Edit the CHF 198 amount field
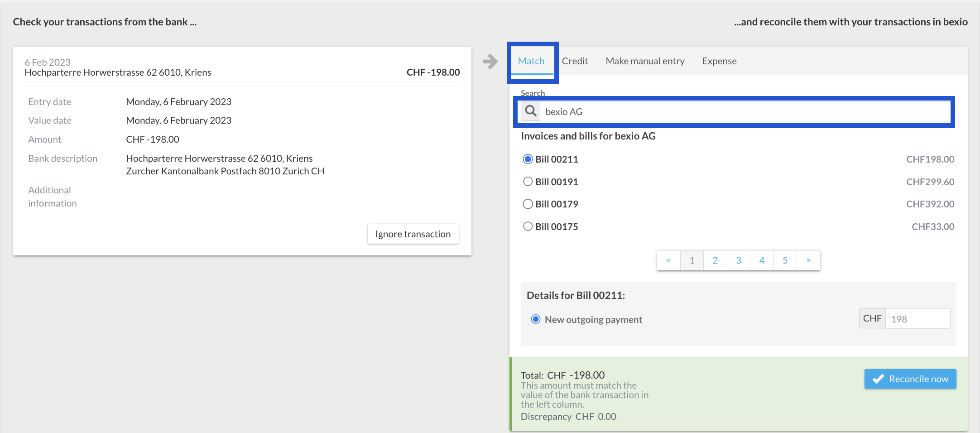The width and height of the screenshot is (980, 433). pos(918,319)
